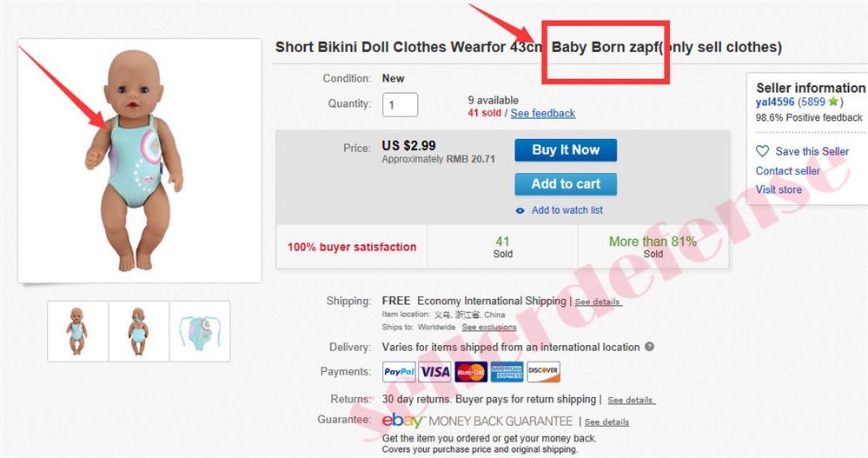Select the first doll front-view thumbnail
868x458 pixels.
click(x=77, y=331)
